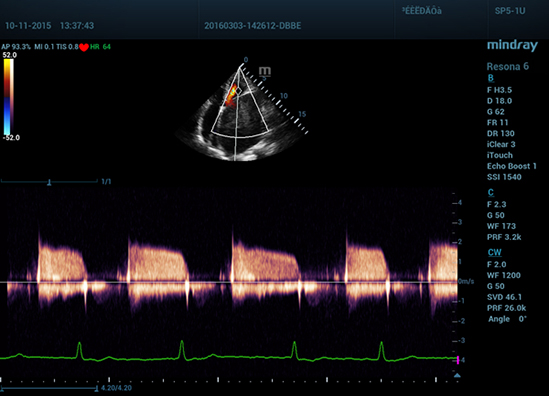
Task: Select the C color mode heading
Action: pyautogui.click(x=491, y=193)
